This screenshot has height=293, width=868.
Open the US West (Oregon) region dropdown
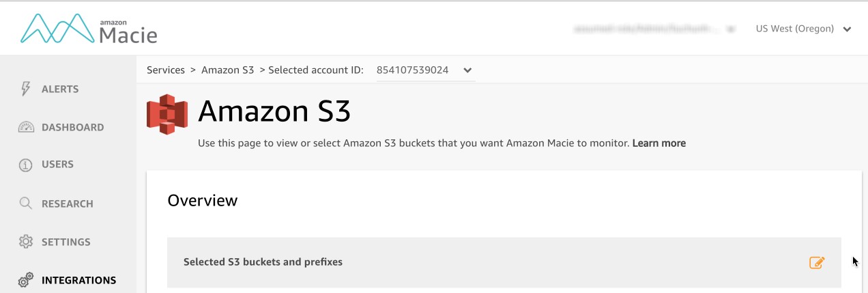tap(803, 29)
